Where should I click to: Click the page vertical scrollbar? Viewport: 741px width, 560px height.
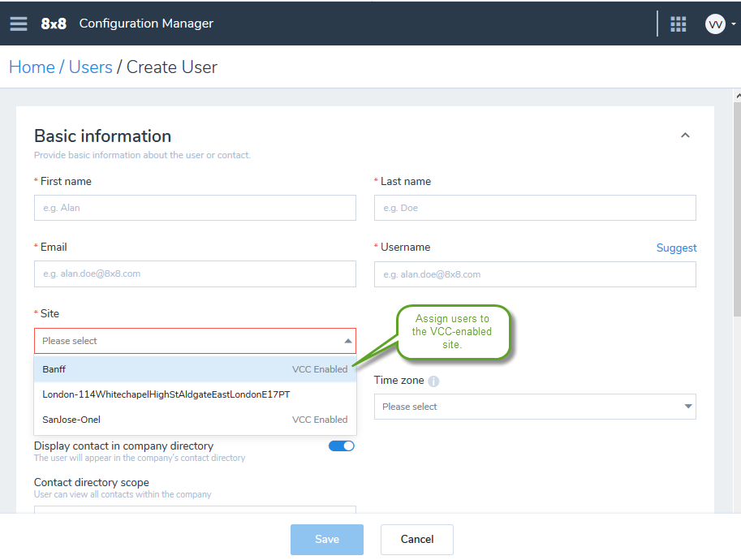pyautogui.click(x=737, y=209)
